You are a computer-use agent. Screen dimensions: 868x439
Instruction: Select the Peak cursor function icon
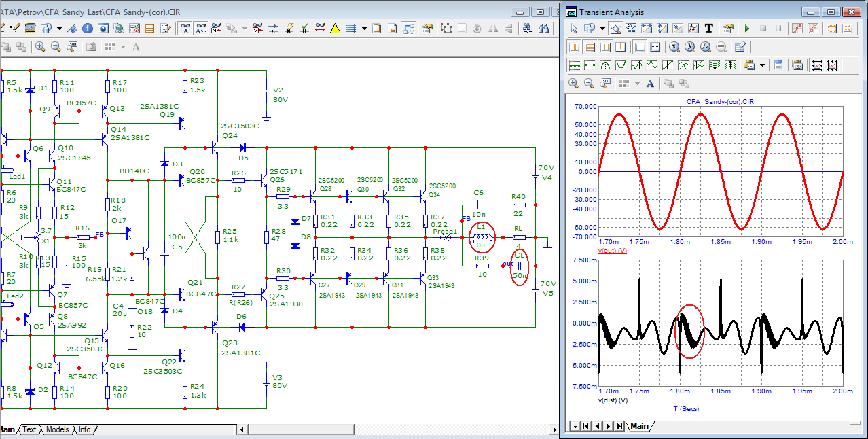click(605, 65)
